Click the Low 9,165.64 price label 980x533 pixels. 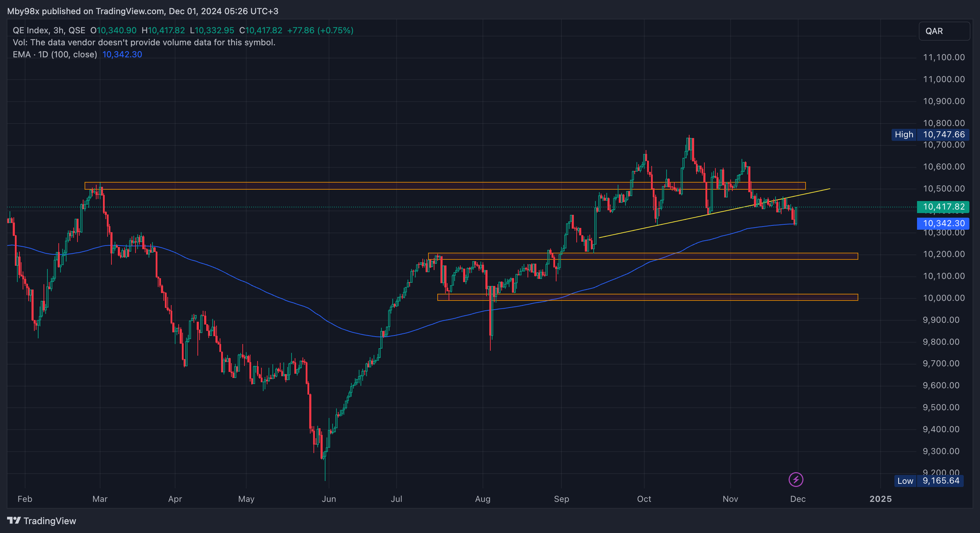(x=930, y=481)
